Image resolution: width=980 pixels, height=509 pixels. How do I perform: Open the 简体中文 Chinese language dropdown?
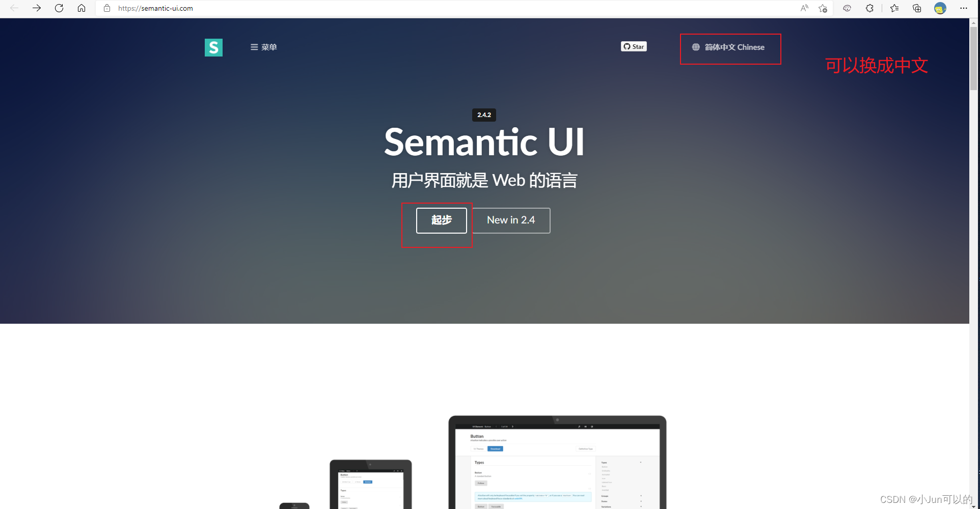tap(728, 47)
